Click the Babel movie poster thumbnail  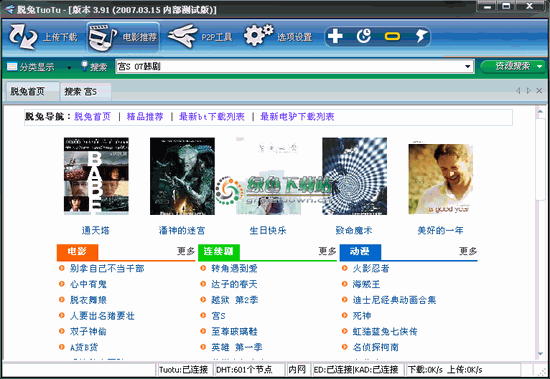(96, 176)
